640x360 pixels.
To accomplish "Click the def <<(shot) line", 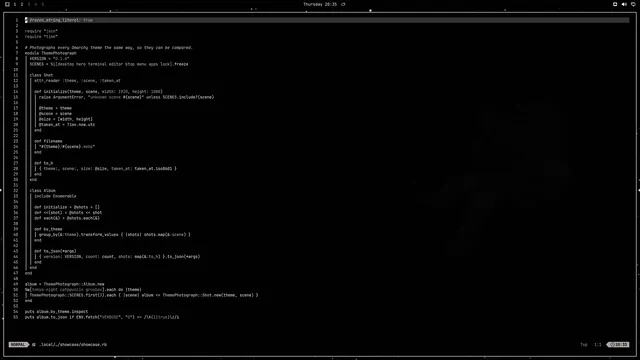I will [x=68, y=213].
